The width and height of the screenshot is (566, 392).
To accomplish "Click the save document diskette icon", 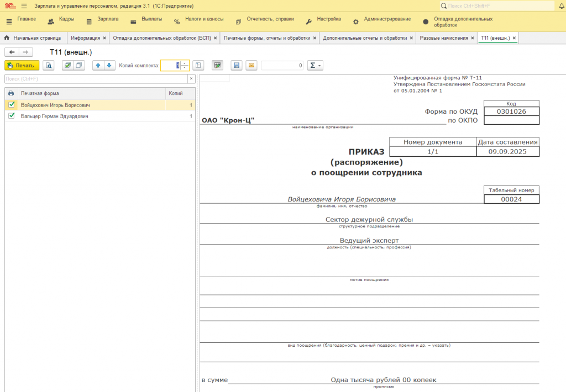I will pos(237,65).
